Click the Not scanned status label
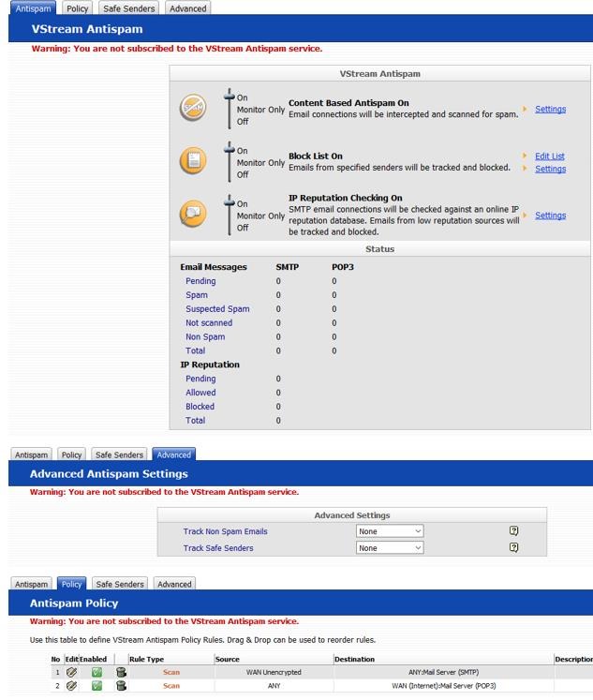The image size is (593, 700). [x=209, y=322]
